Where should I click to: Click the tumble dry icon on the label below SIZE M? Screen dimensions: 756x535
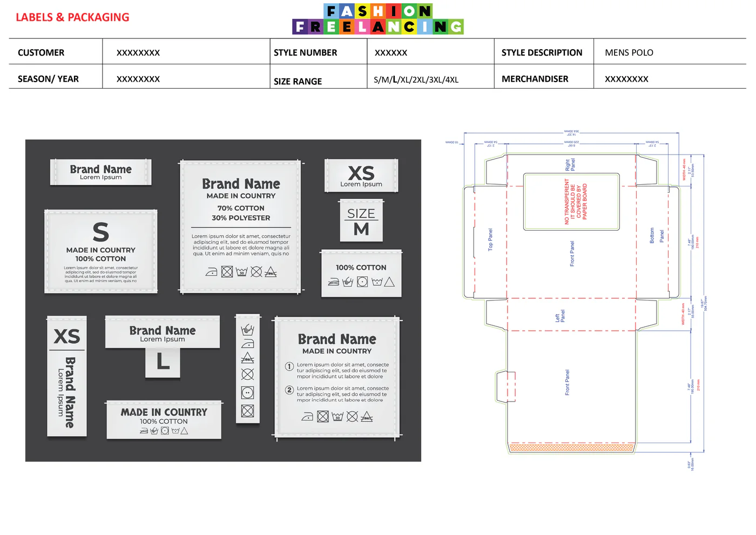click(x=362, y=282)
